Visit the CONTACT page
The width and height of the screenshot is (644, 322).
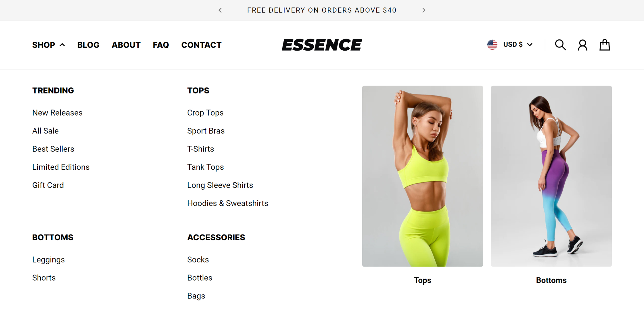click(201, 45)
